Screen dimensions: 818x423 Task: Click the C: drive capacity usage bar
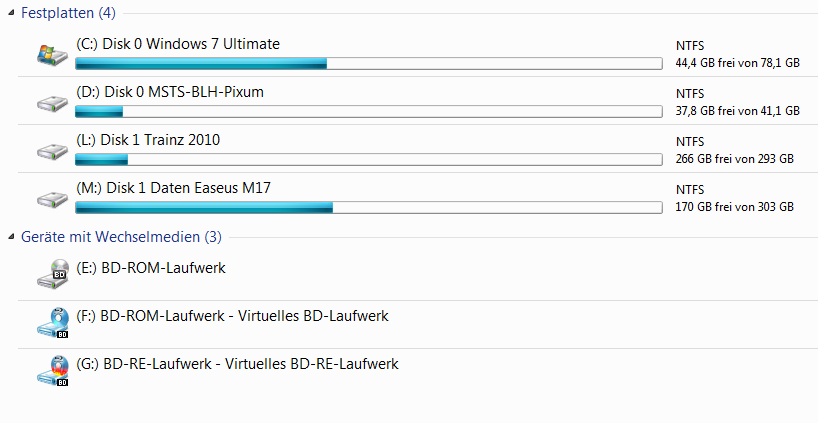[368, 64]
